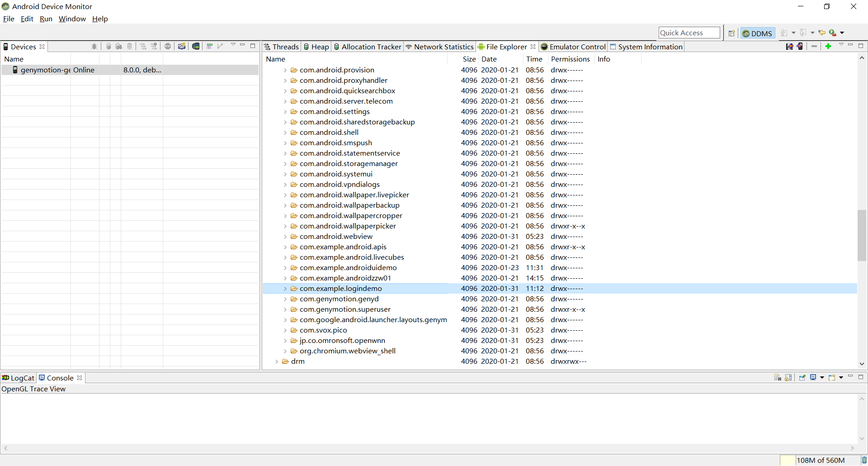Image resolution: width=868 pixels, height=466 pixels.
Task: Close the Console tab
Action: tap(80, 378)
